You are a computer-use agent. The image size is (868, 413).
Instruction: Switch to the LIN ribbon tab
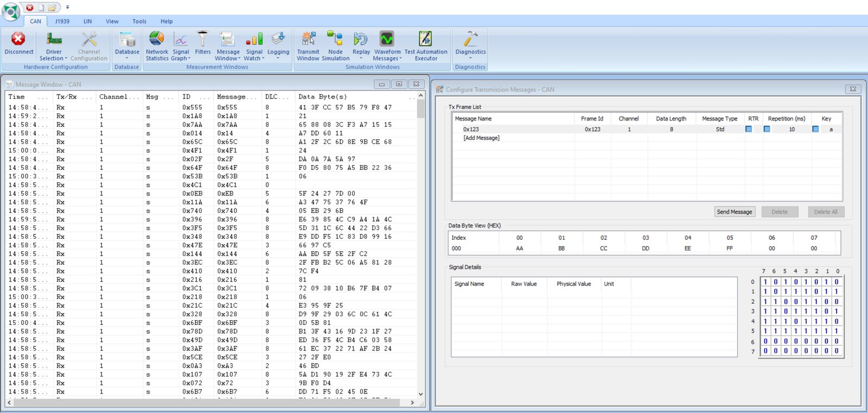point(87,21)
